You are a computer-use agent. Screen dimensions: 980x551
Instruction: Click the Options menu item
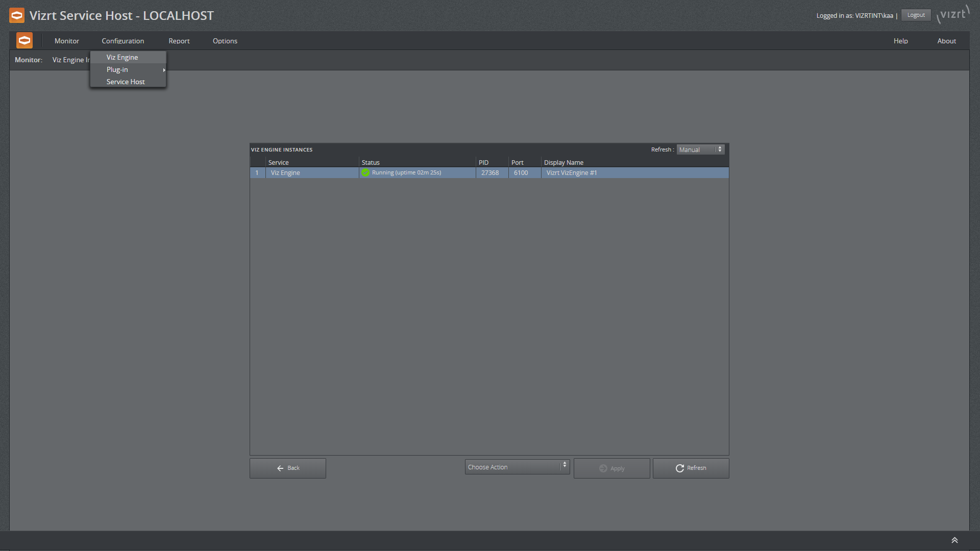click(x=225, y=40)
